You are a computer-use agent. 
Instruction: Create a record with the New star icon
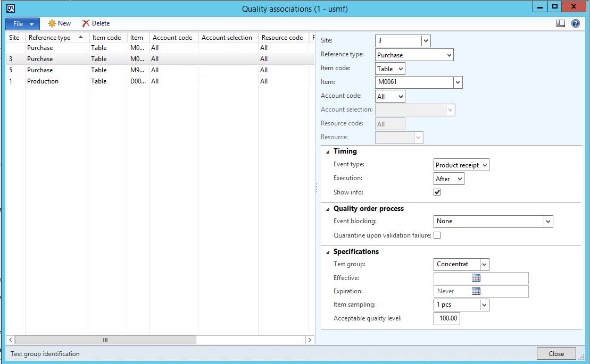59,23
